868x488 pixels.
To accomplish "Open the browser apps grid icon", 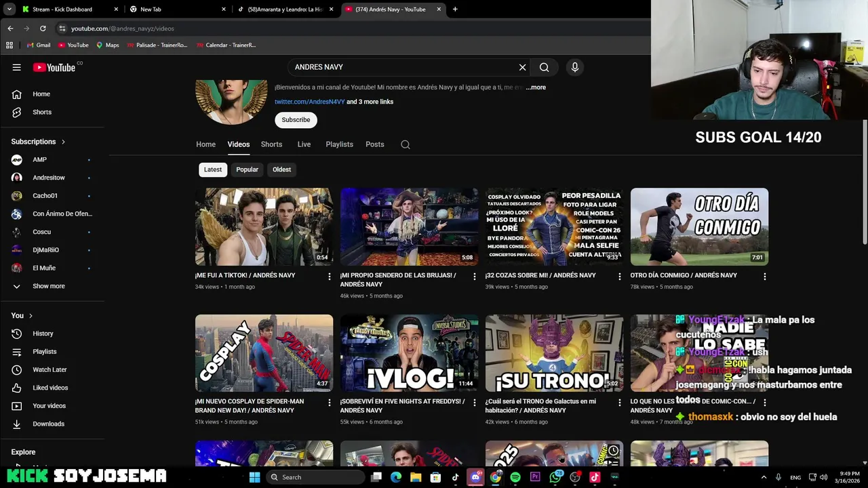I will click(x=9, y=45).
